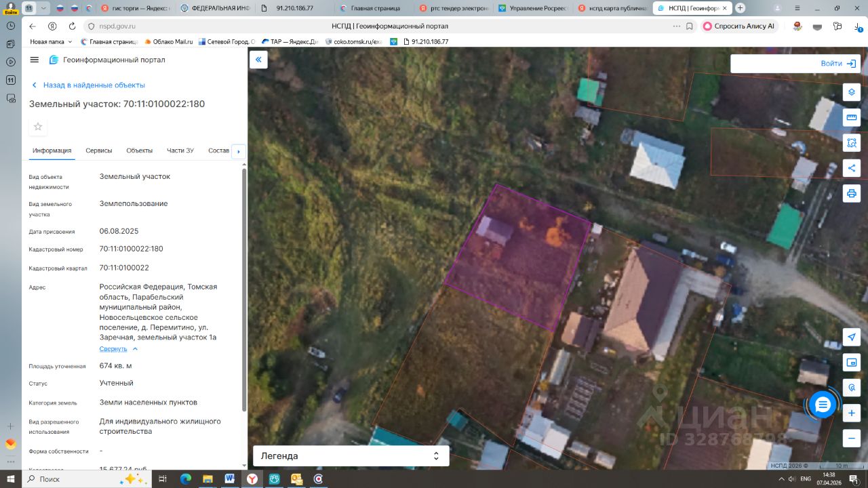Click the Войти login button on the map

(x=838, y=64)
